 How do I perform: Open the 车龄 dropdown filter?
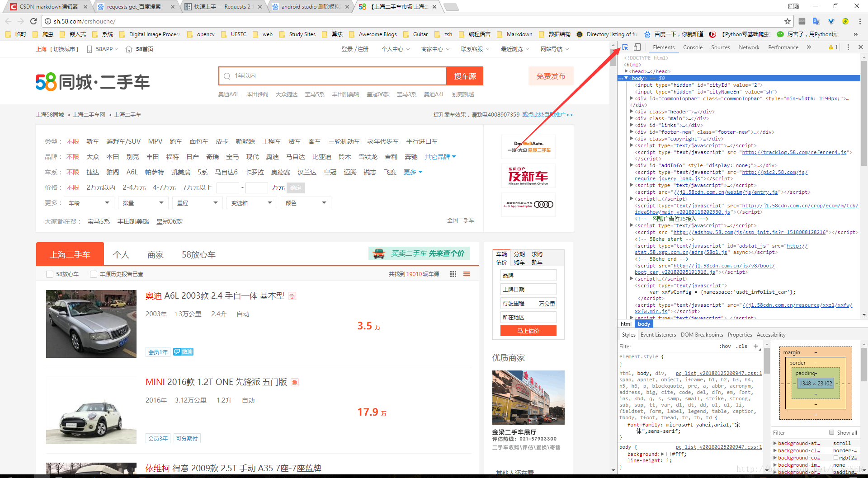[x=89, y=203]
